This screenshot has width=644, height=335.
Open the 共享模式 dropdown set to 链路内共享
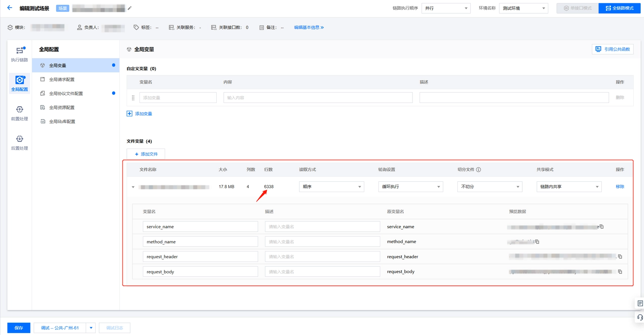point(569,187)
